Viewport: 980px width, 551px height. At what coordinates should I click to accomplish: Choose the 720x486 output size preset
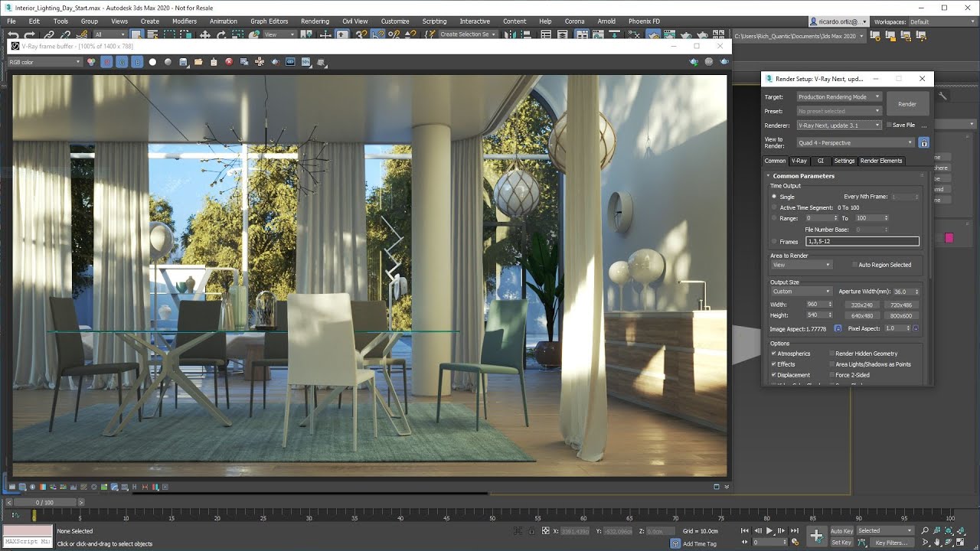pos(901,305)
